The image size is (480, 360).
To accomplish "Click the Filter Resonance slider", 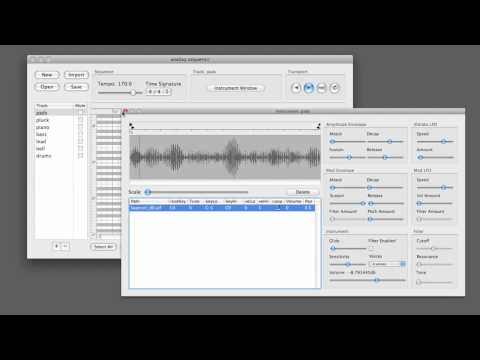I will click(434, 264).
